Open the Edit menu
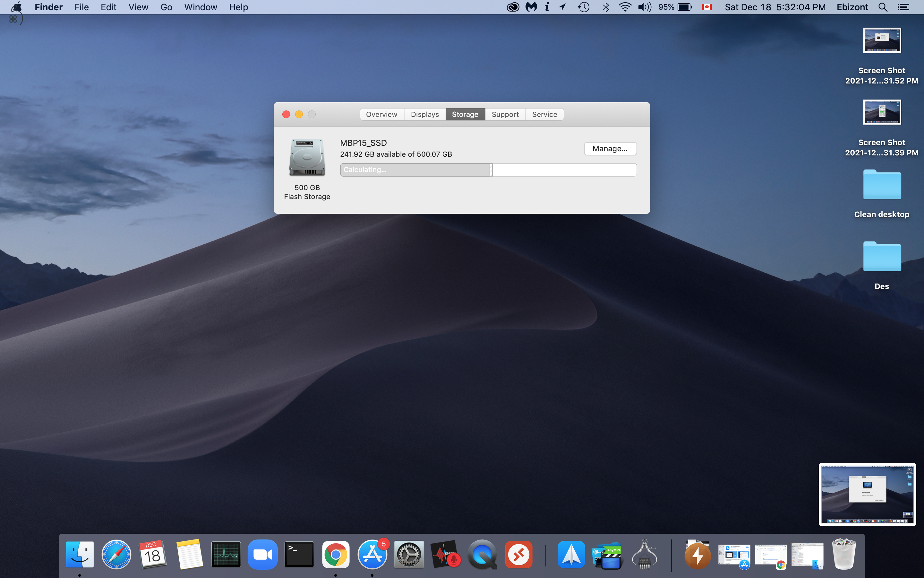Image resolution: width=924 pixels, height=578 pixels. coord(108,7)
